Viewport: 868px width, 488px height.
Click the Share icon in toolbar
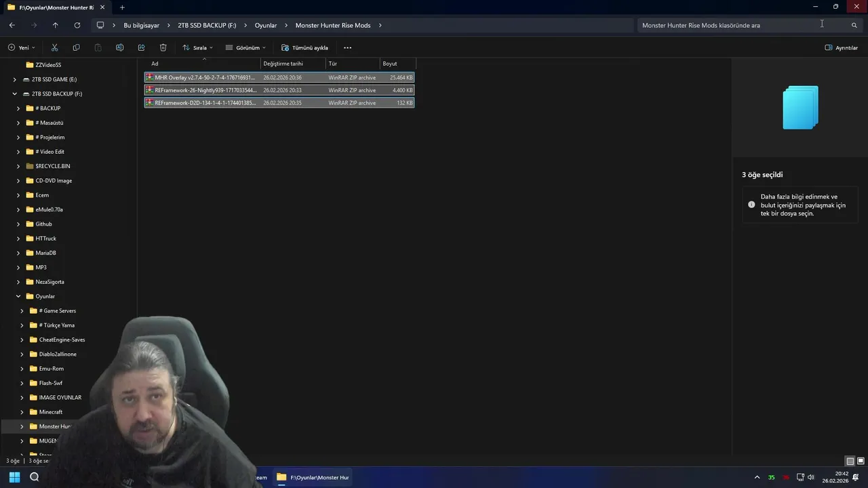[x=141, y=47]
